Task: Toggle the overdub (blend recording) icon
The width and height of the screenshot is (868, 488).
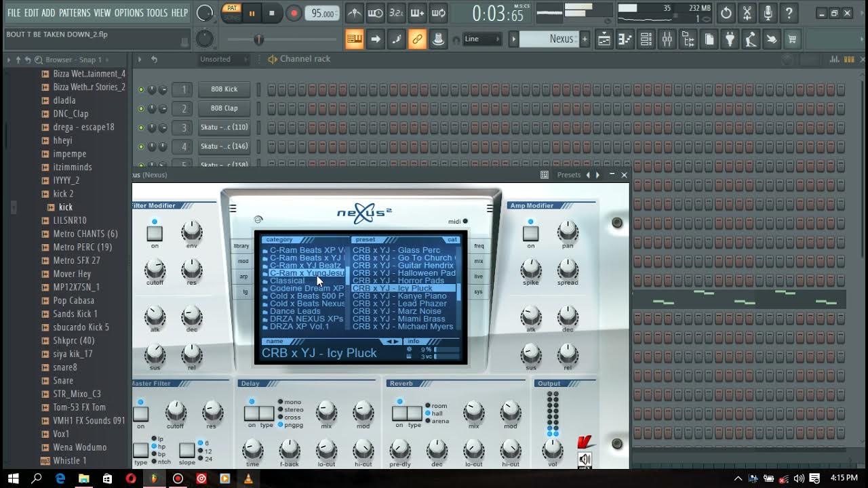Action: tap(418, 13)
